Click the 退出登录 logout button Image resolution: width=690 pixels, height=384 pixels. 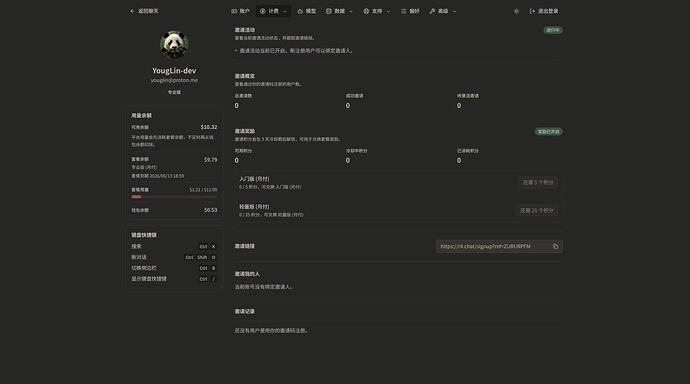coord(544,11)
